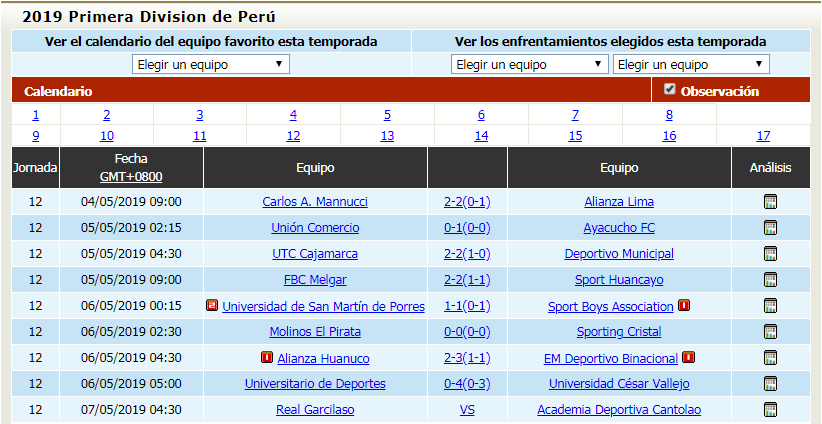Open analysis icon for Carlos A. Mannucci match
Image resolution: width=822 pixels, height=424 pixels.
point(770,202)
